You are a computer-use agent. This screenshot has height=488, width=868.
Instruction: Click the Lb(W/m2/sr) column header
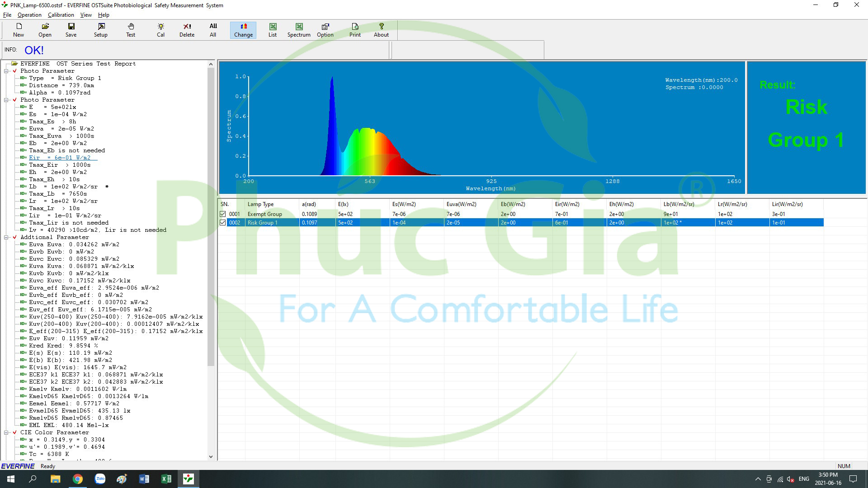click(x=688, y=204)
